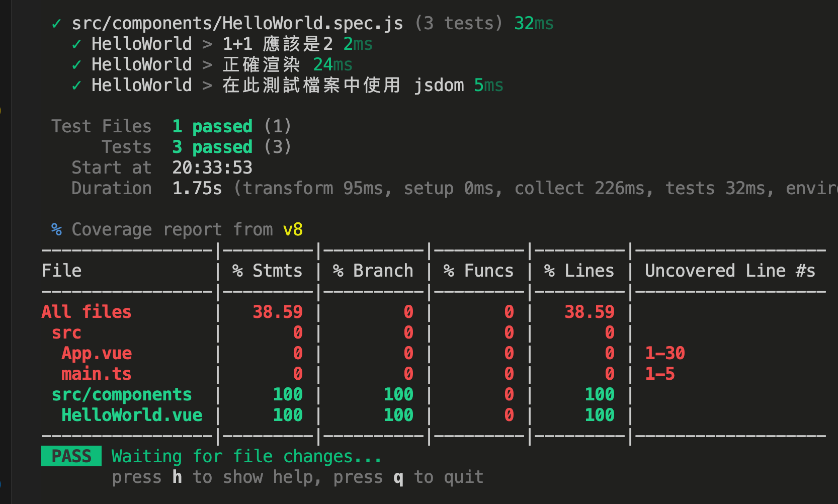Click the % Stmts column header
Viewport: 838px width, 504px height.
point(268,271)
